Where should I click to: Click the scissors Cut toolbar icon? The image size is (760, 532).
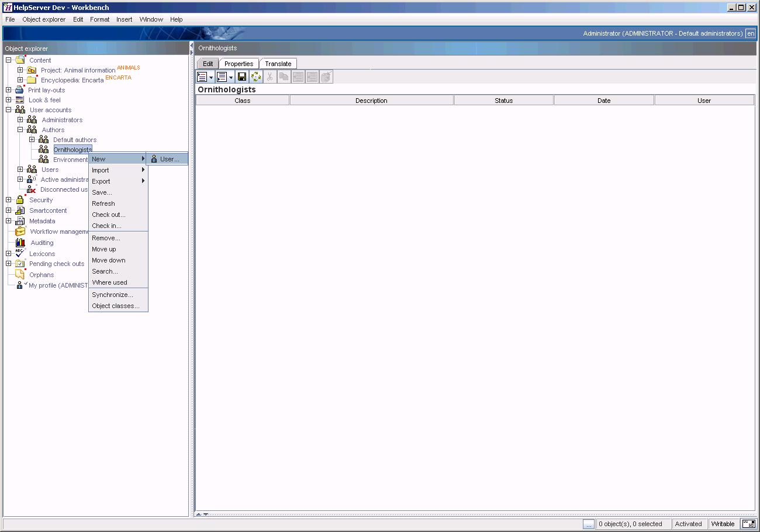pyautogui.click(x=270, y=77)
